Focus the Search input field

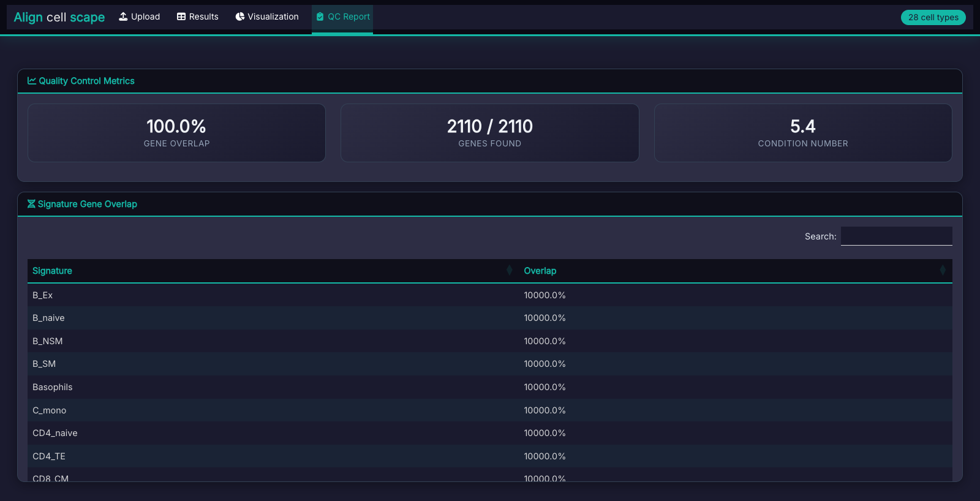click(x=896, y=236)
